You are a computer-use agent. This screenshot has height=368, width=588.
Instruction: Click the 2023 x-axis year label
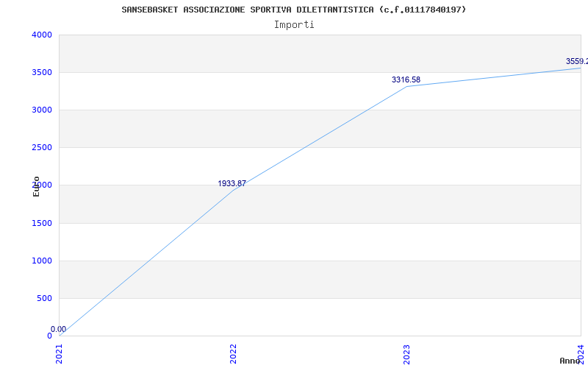click(x=407, y=354)
